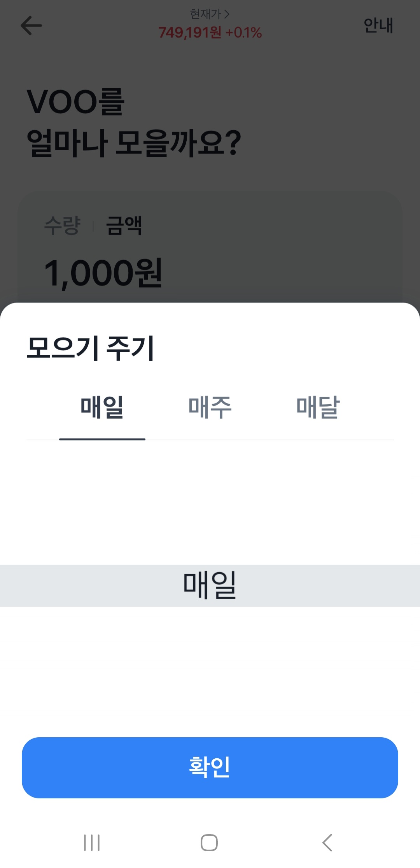This screenshot has height=868, width=420.
Task: Tap the back arrow to exit
Action: click(31, 25)
